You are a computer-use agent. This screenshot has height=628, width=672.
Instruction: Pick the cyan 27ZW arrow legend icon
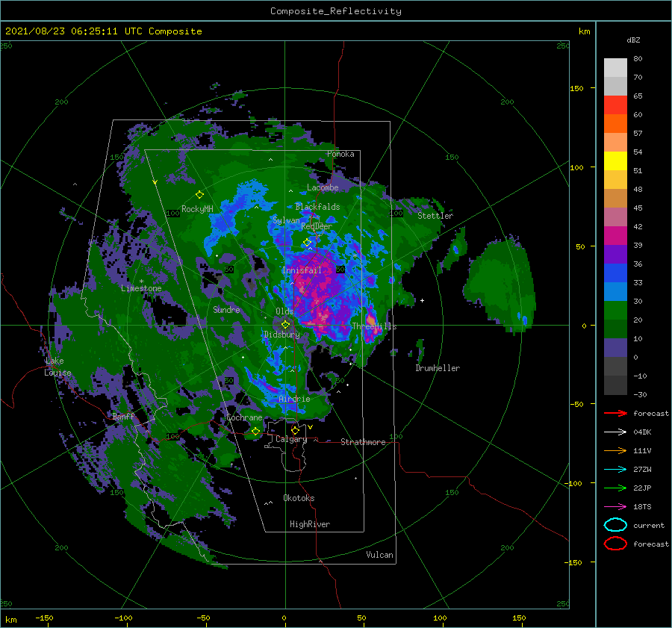tap(615, 470)
